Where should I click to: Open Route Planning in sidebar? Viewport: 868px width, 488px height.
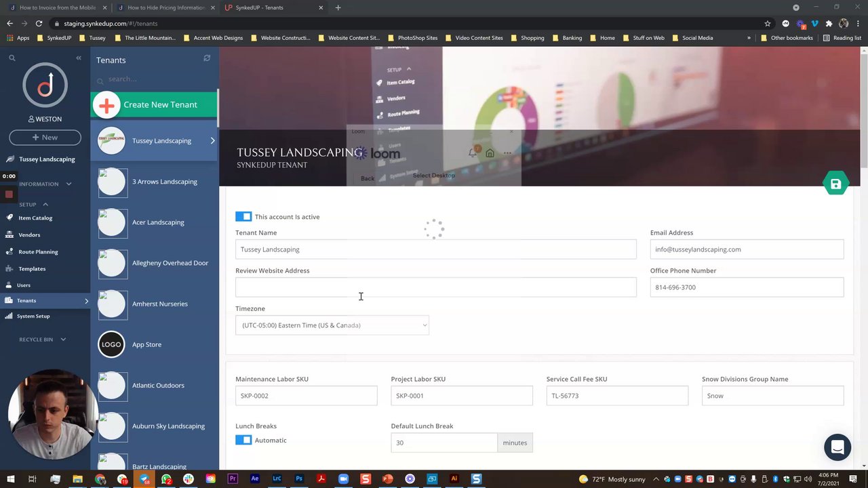38,251
